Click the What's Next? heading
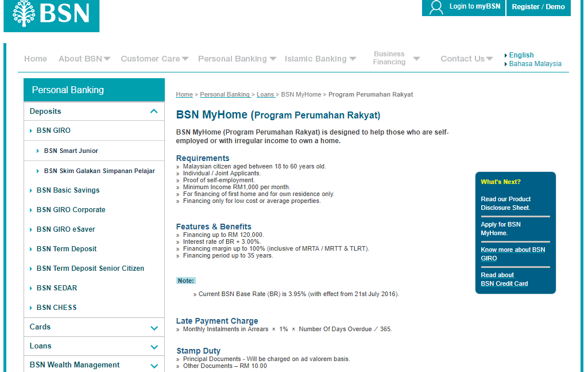This screenshot has width=588, height=372. (x=501, y=182)
